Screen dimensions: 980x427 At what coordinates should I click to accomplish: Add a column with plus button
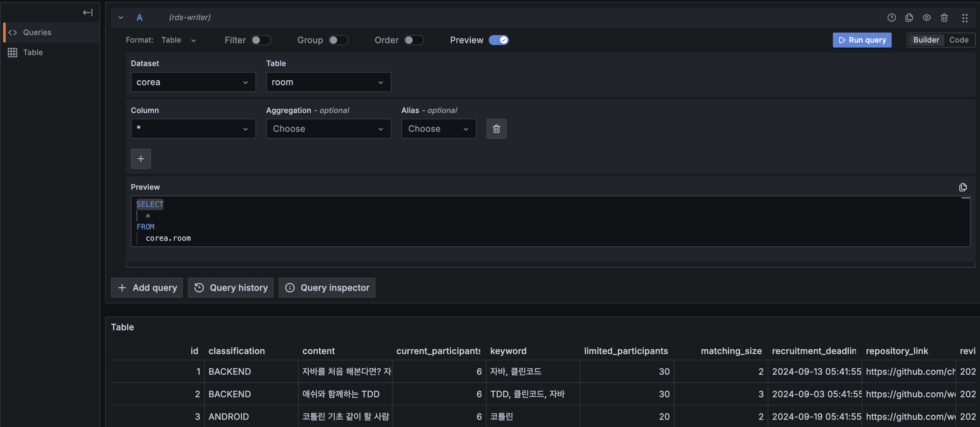tap(141, 158)
